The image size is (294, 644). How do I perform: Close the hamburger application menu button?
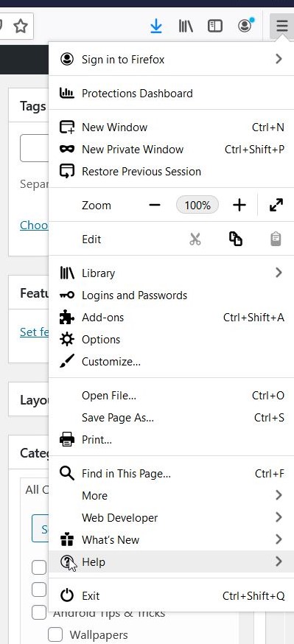pyautogui.click(x=282, y=26)
